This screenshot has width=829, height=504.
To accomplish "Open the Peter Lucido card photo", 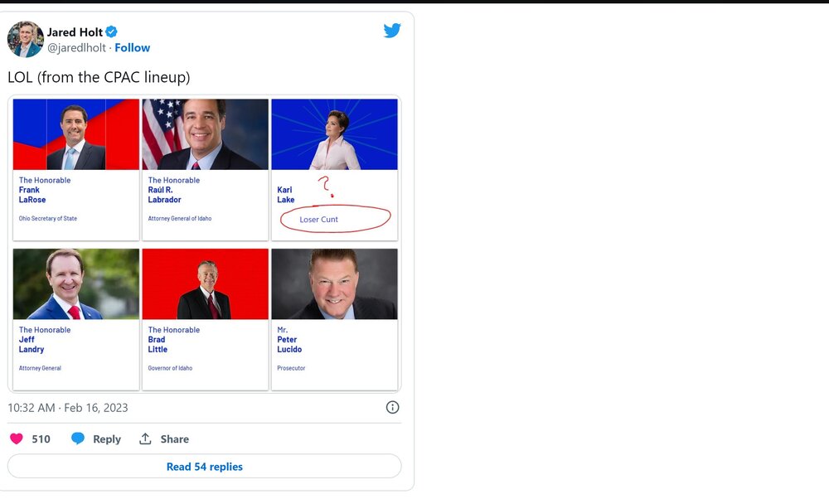I will pos(334,284).
